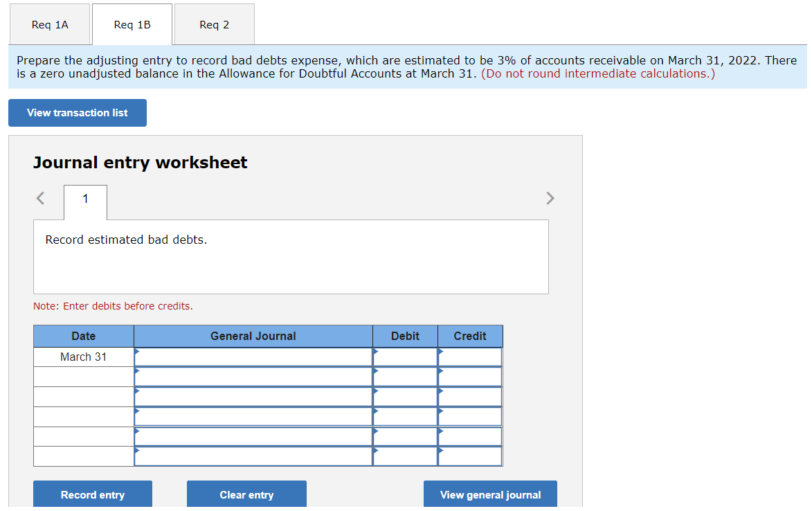812x511 pixels.
Task: Click the Debit field in the fourth row
Action: point(406,417)
